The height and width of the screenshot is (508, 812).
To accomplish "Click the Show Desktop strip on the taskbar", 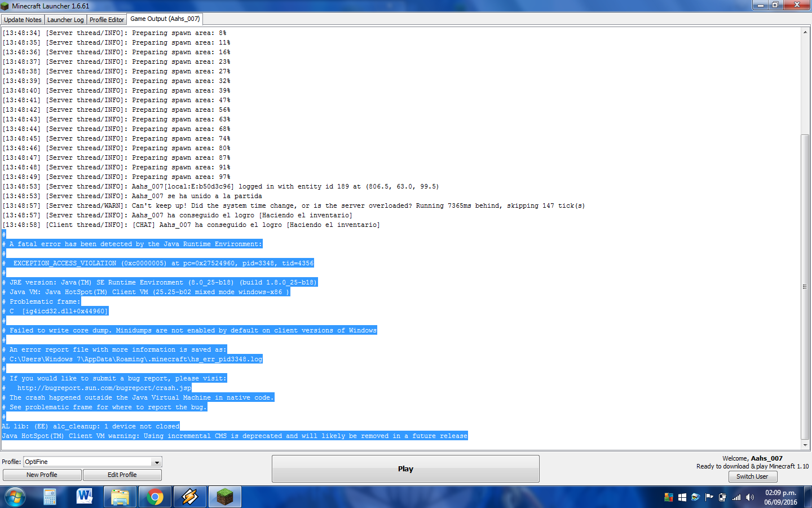I will tap(808, 497).
